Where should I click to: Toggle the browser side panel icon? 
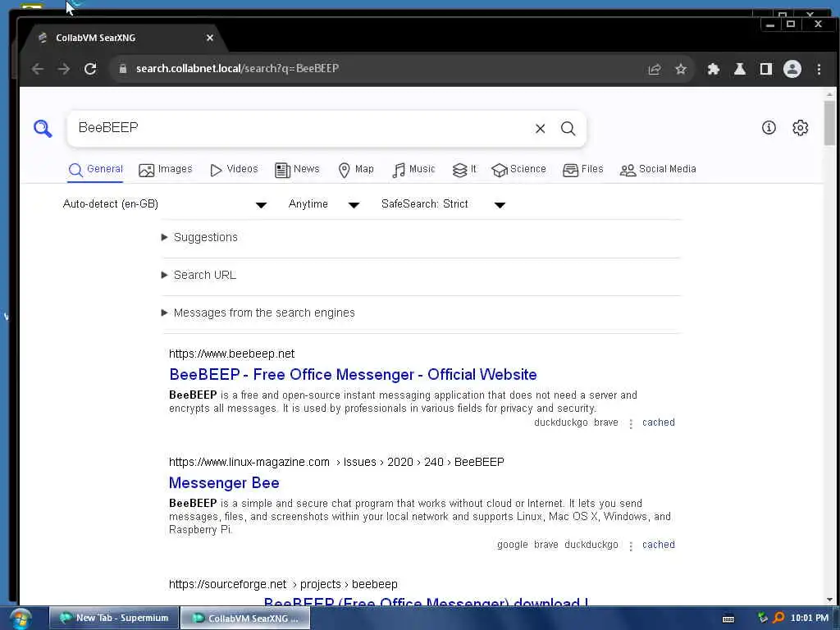[x=765, y=69]
